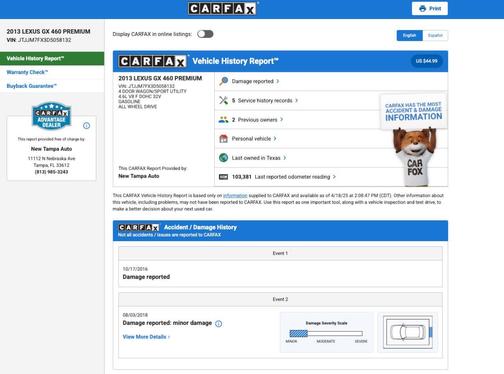The image size is (504, 374).
Task: Click the odometer reading icon
Action: coord(223,177)
